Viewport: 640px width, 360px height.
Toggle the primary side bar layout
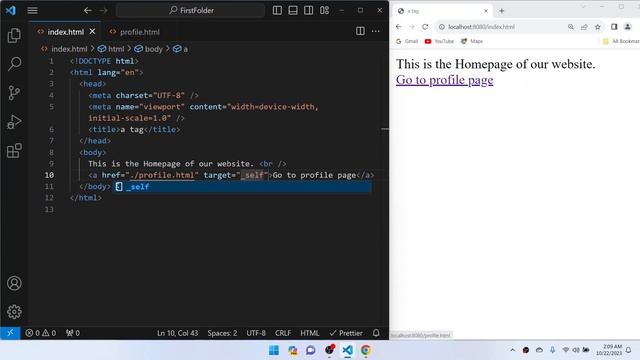[x=277, y=10]
